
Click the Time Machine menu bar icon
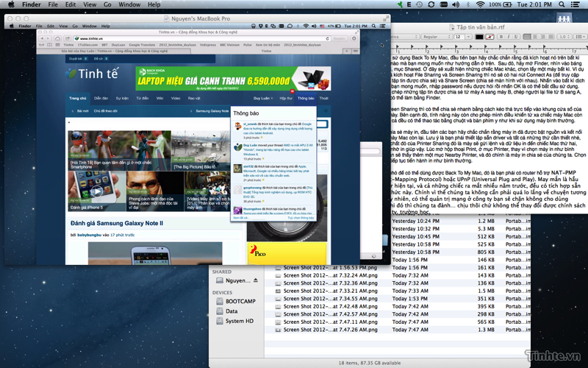pyautogui.click(x=419, y=4)
